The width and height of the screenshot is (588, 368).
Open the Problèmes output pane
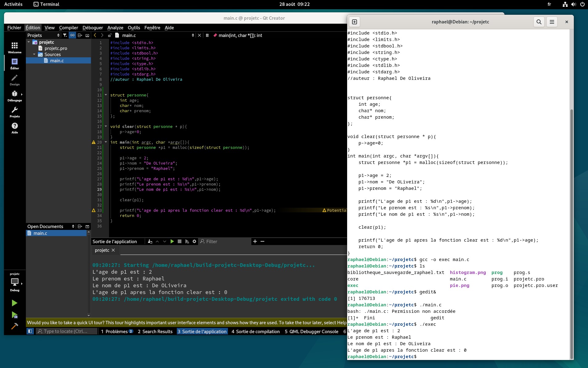[x=117, y=331]
